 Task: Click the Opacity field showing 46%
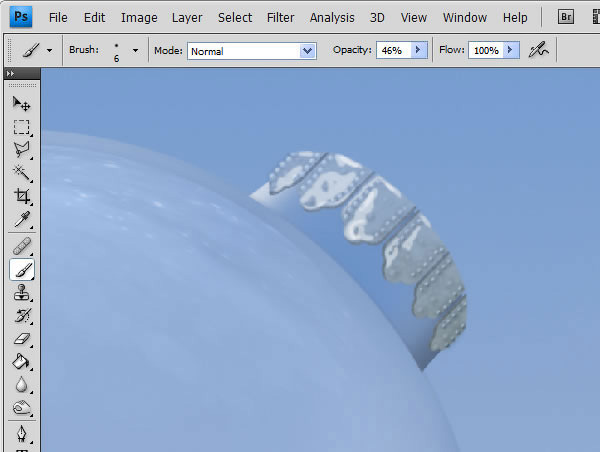(x=394, y=50)
